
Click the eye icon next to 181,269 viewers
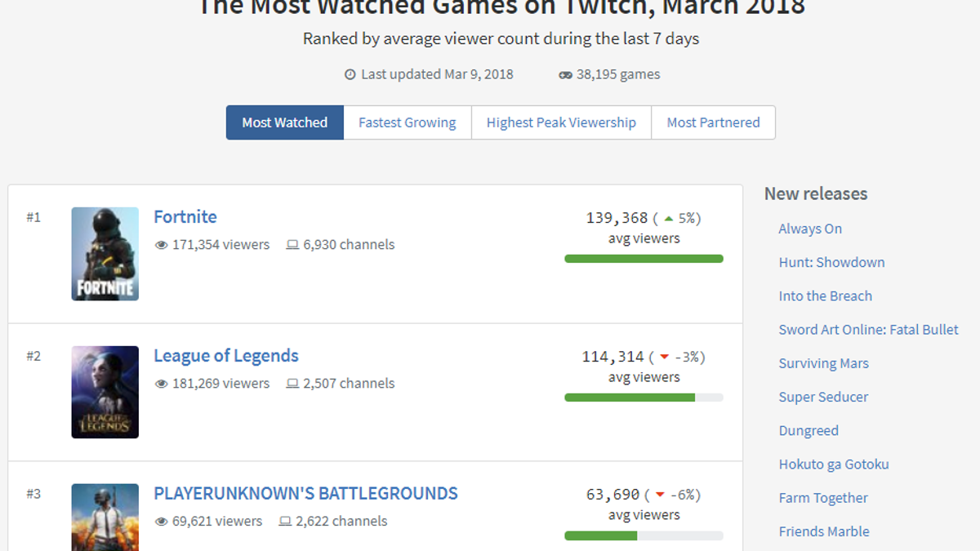[161, 384]
